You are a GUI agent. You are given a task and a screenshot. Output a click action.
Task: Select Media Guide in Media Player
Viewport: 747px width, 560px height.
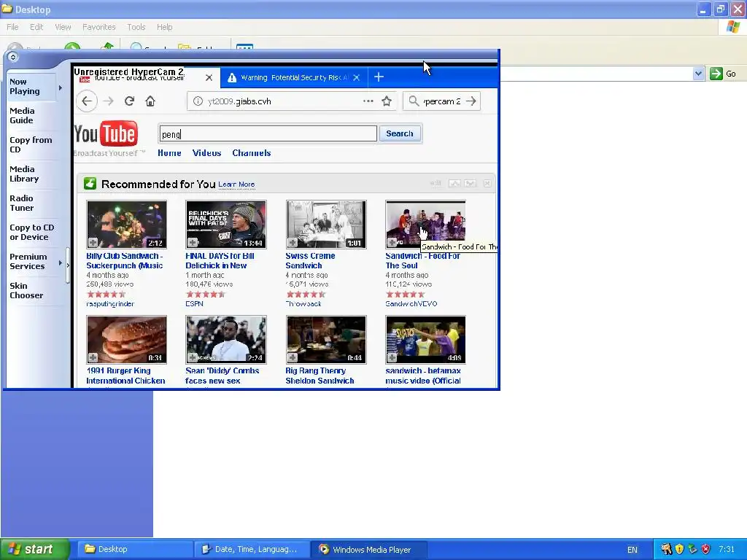tap(23, 116)
